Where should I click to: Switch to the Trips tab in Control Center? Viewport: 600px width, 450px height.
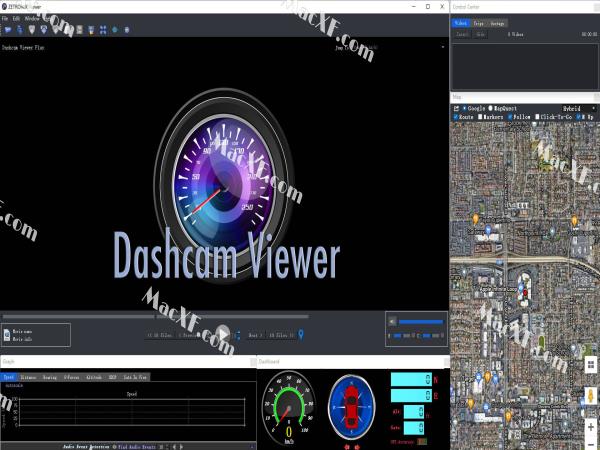click(478, 23)
